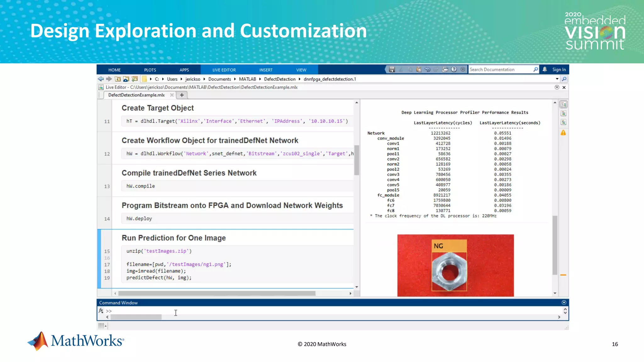Open the PLOTS ribbon tab
This screenshot has width=644, height=362.
point(150,70)
